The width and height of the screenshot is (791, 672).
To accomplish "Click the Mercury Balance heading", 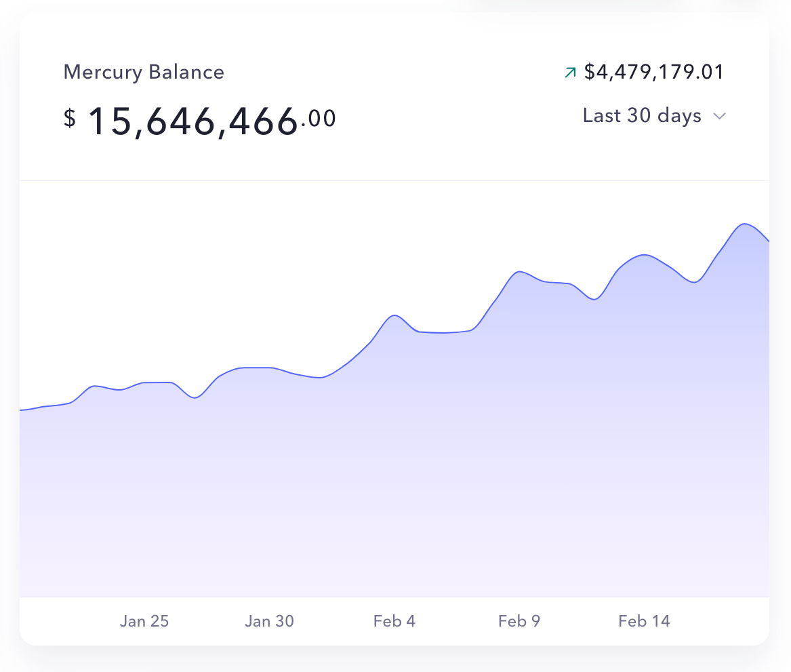I will coord(144,72).
